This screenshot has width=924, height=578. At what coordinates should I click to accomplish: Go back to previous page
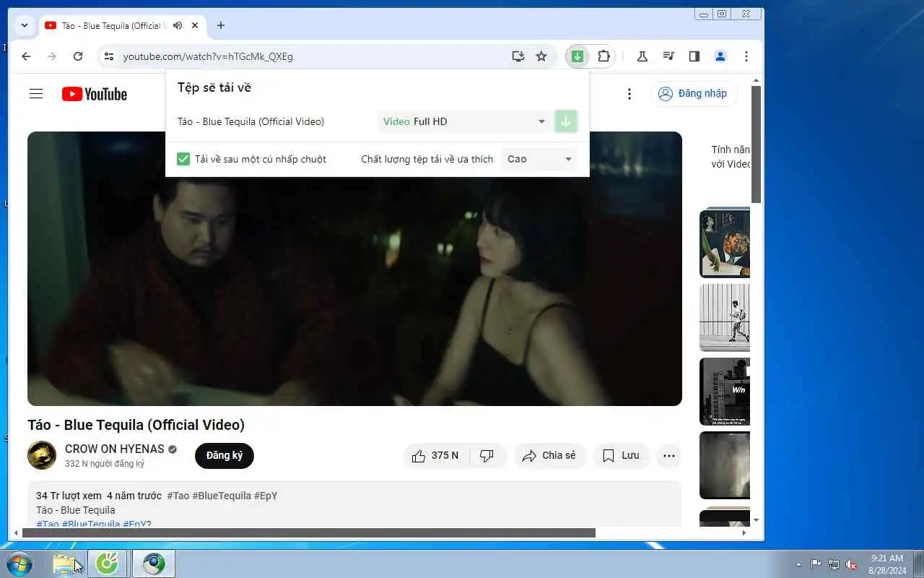26,56
